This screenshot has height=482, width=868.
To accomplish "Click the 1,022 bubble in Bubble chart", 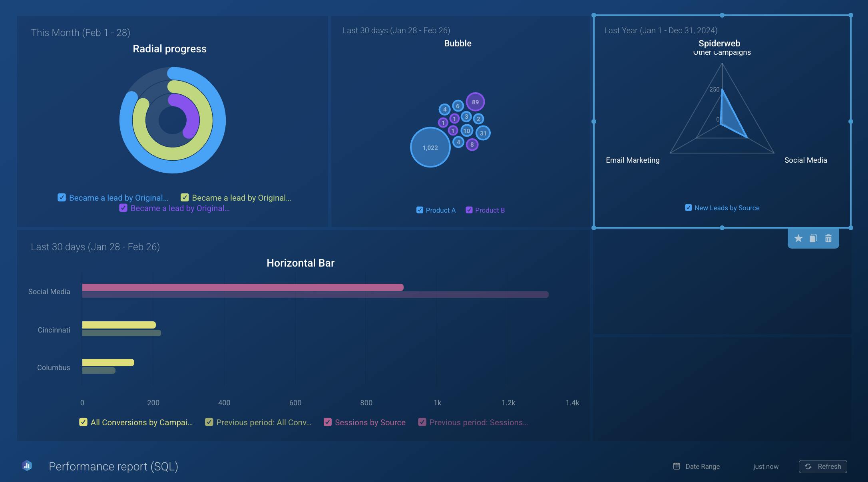I will tap(430, 147).
